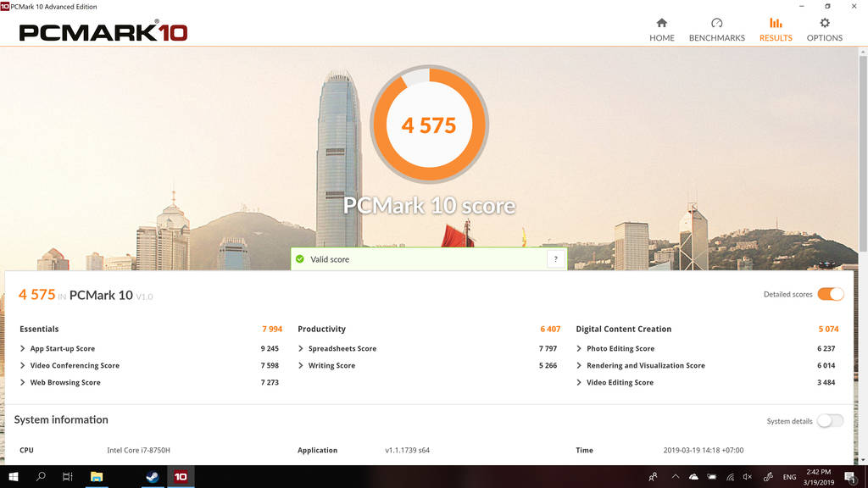Click the PCMark 10 taskbar icon
Screen dimensions: 868x488
point(180,477)
